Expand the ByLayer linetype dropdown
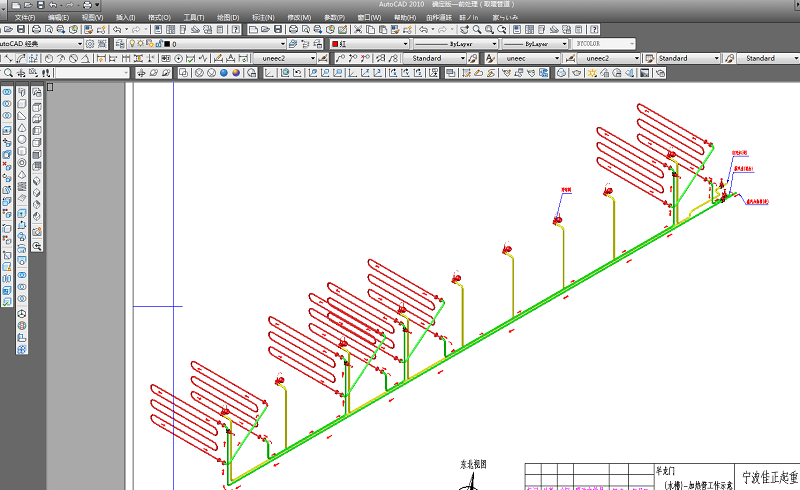 492,44
